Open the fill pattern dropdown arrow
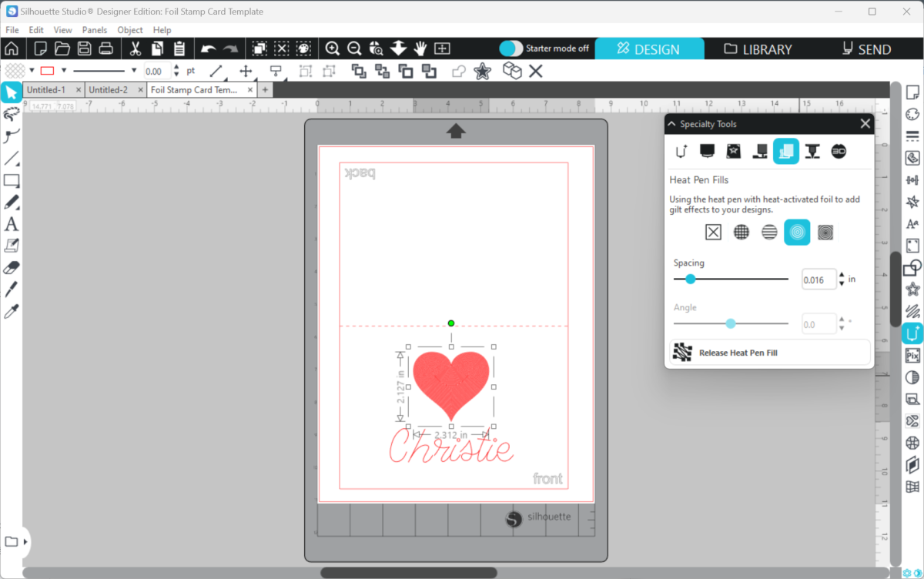The width and height of the screenshot is (924, 579). click(32, 71)
